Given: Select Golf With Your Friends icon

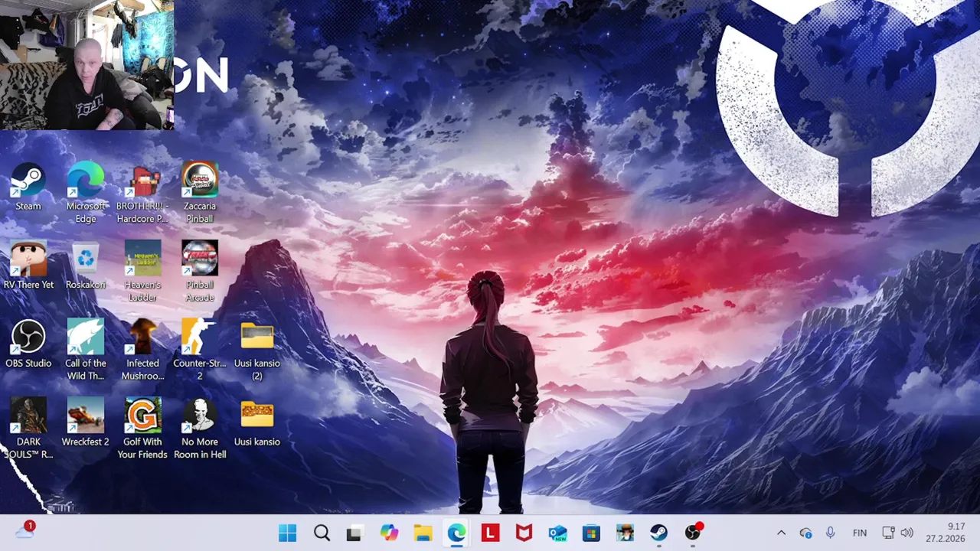Looking at the screenshot, I should point(142,429).
